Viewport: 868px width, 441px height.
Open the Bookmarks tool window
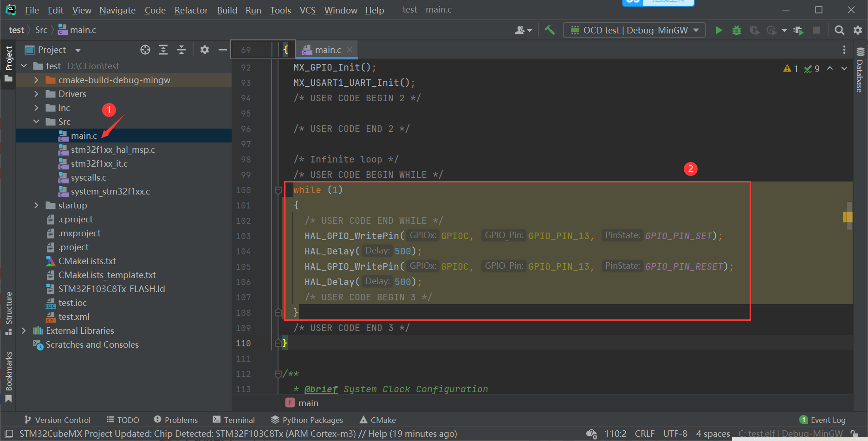(x=8, y=376)
